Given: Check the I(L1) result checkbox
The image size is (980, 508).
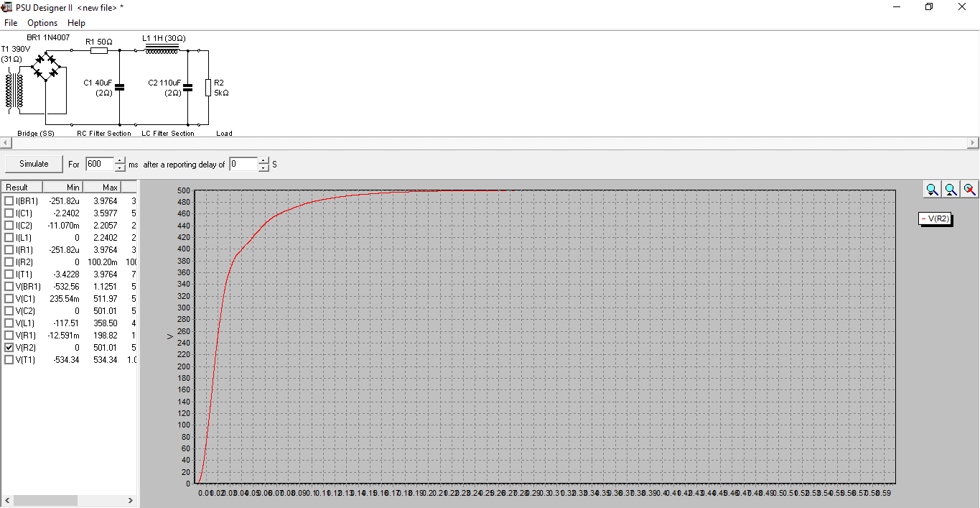Looking at the screenshot, I should 9,238.
